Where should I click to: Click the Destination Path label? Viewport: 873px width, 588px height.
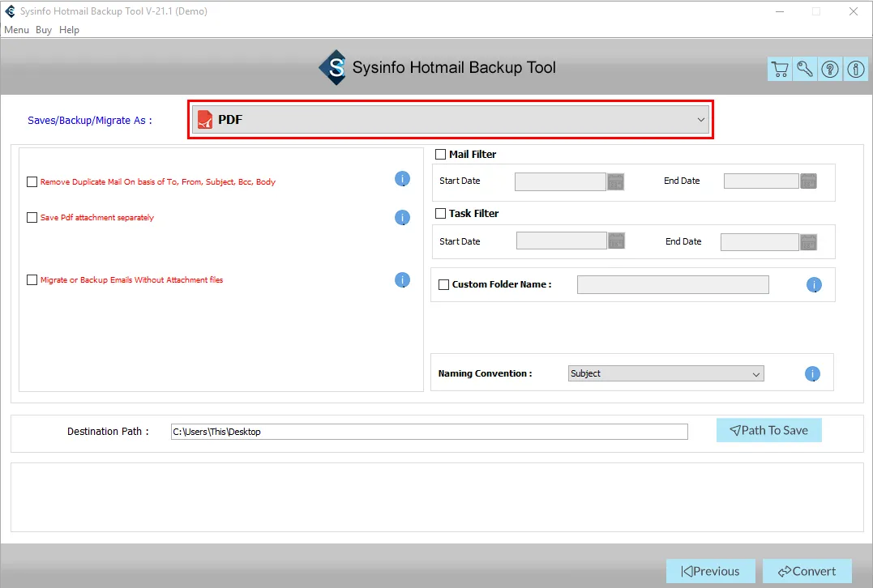pos(108,431)
